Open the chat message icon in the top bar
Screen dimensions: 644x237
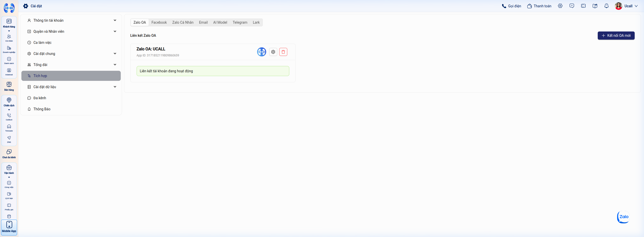point(572,6)
